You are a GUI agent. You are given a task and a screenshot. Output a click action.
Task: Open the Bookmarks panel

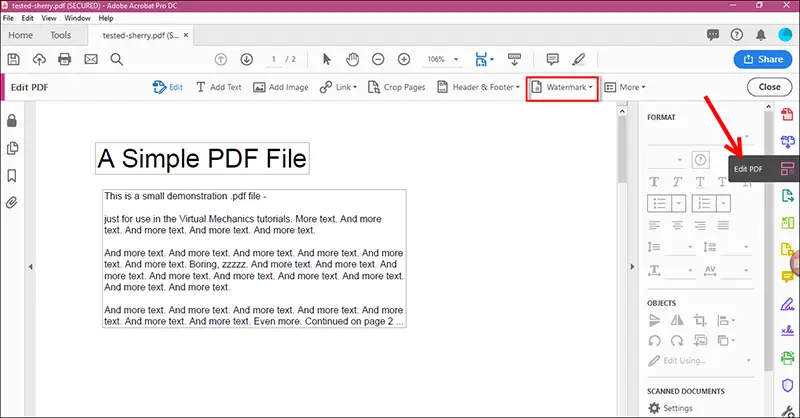tap(12, 176)
